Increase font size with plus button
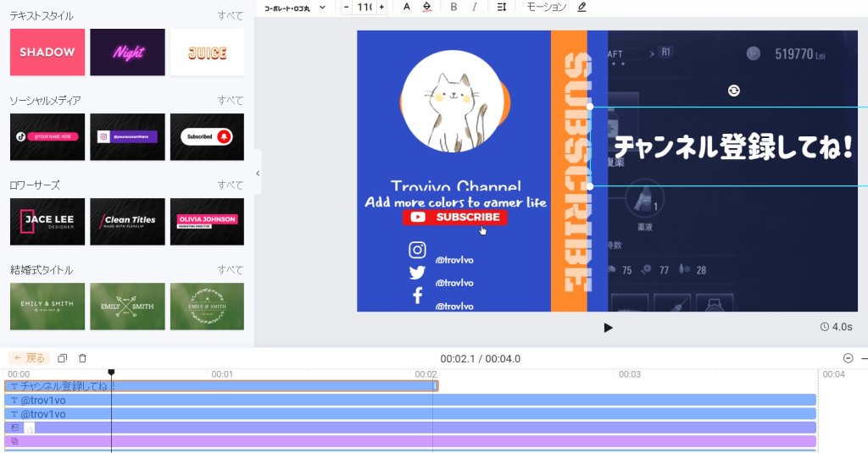This screenshot has height=453, width=868. [381, 7]
